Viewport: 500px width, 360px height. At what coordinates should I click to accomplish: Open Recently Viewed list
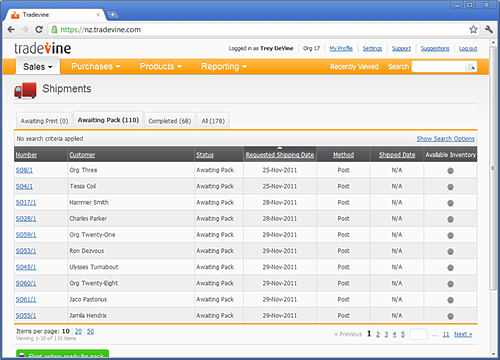[x=354, y=67]
